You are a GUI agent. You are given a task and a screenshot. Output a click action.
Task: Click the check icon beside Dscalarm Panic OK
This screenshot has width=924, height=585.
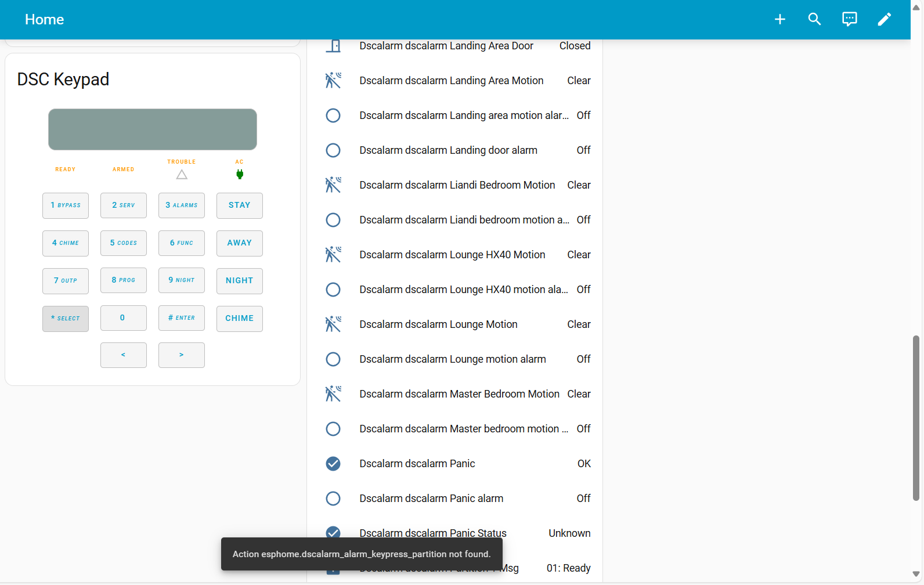coord(333,464)
